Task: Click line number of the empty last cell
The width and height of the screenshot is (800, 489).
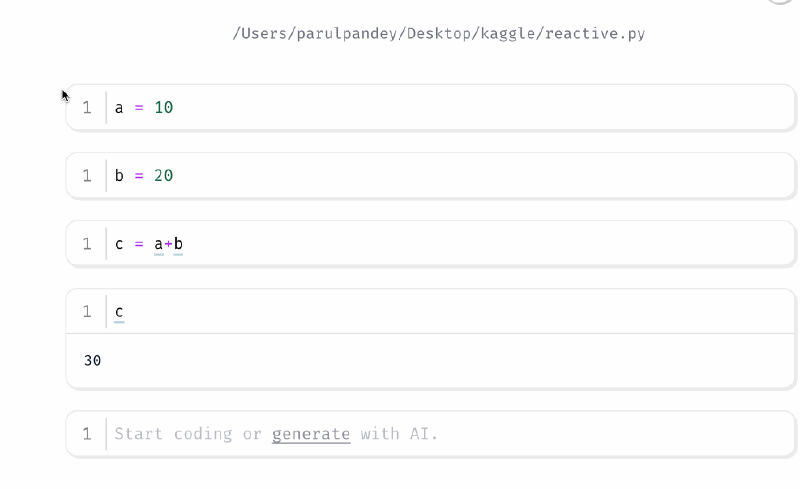Action: [x=87, y=434]
